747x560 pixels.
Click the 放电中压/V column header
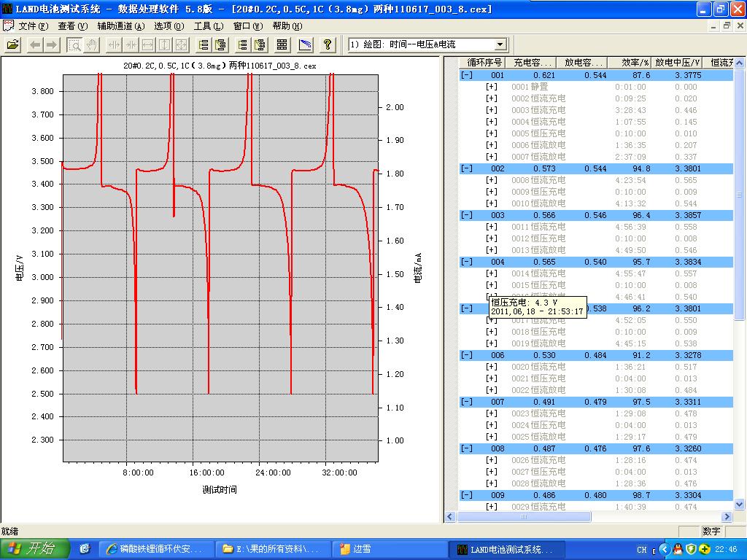click(x=678, y=63)
